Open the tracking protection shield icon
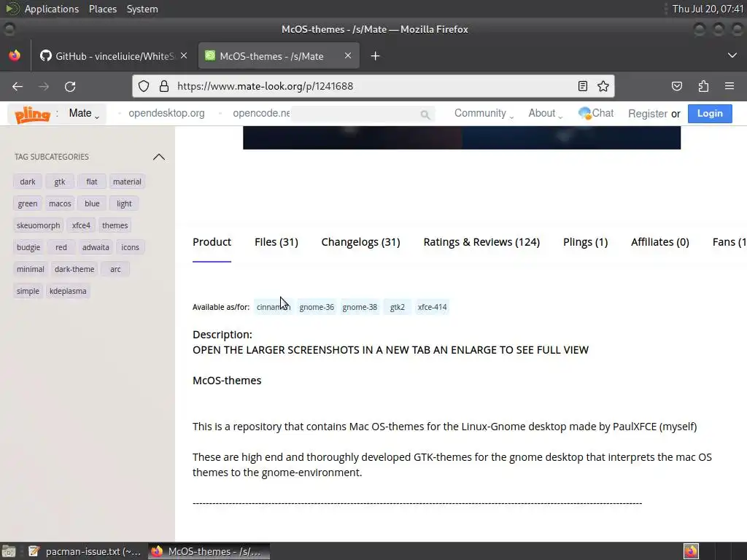The height and width of the screenshot is (560, 747). (144, 86)
